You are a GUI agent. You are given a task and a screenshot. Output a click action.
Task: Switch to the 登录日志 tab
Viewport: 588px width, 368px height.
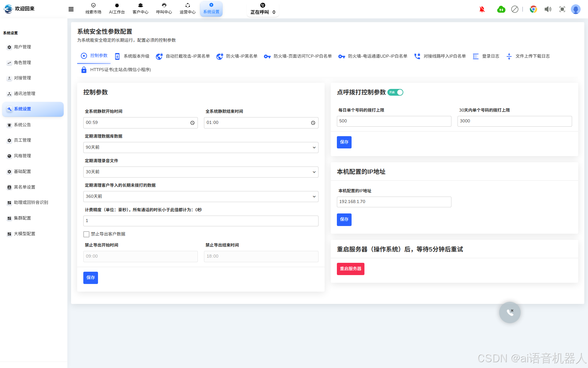[x=486, y=56]
